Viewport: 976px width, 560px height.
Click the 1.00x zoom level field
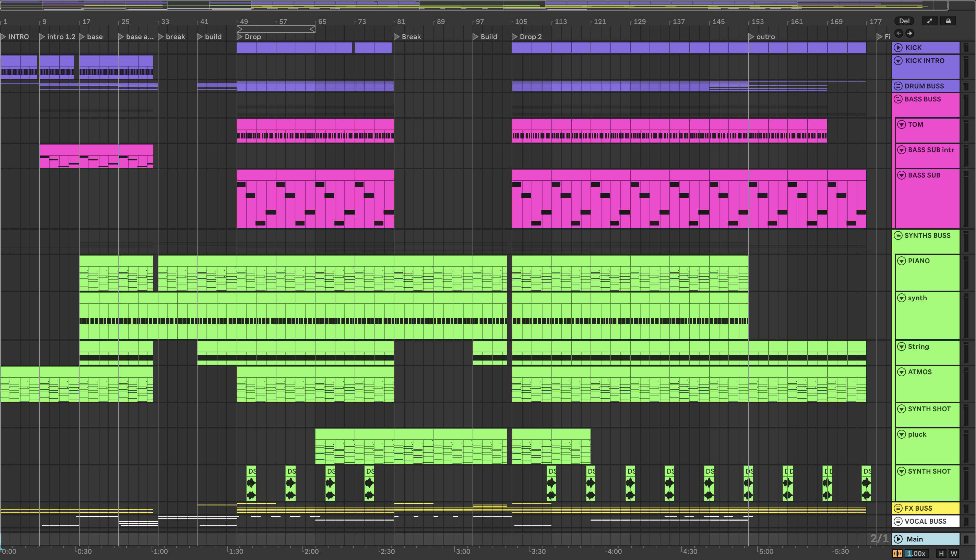pyautogui.click(x=916, y=553)
